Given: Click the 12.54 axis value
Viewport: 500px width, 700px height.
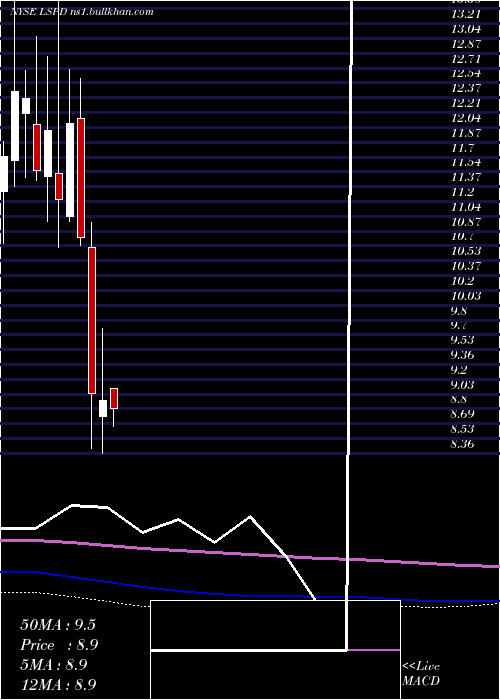Looking at the screenshot, I should 466,73.
